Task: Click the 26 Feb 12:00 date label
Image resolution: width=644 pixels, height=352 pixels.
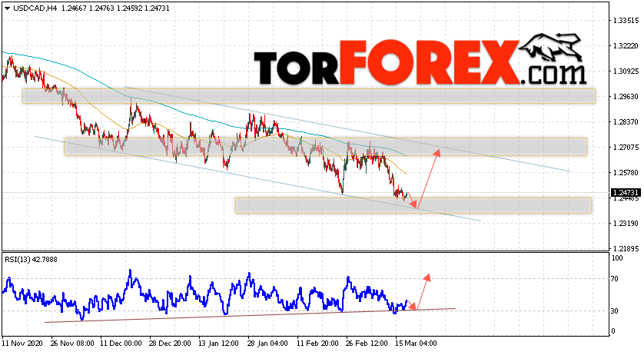Action: [367, 344]
